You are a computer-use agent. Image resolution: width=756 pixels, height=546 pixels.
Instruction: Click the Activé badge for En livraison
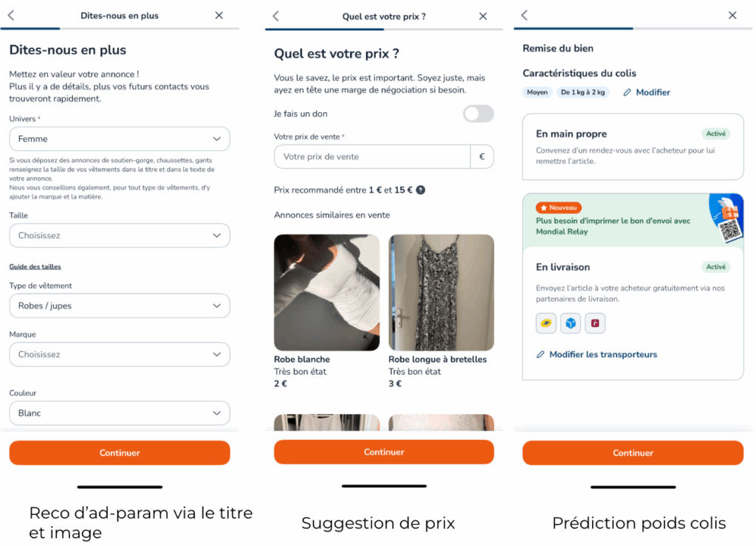[717, 266]
